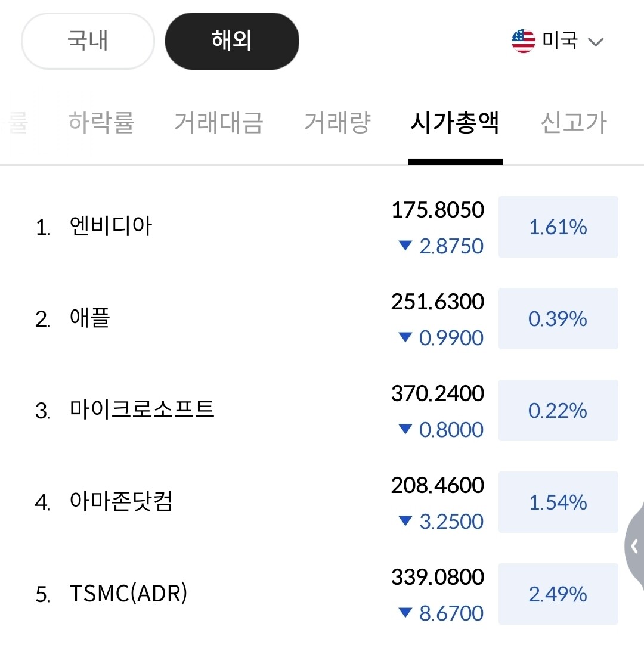Tap the 2.49% change badge
This screenshot has width=644, height=667.
click(558, 594)
